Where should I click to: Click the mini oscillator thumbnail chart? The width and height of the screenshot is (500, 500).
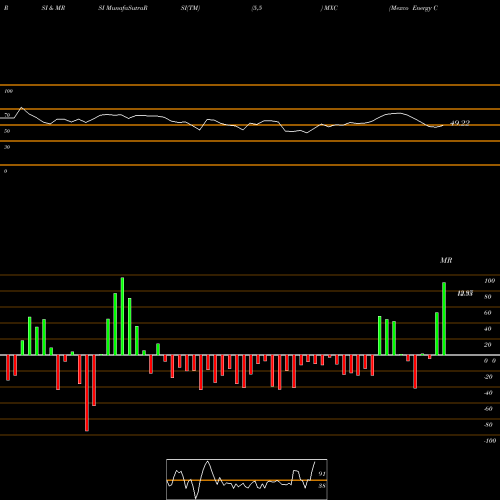click(x=247, y=479)
